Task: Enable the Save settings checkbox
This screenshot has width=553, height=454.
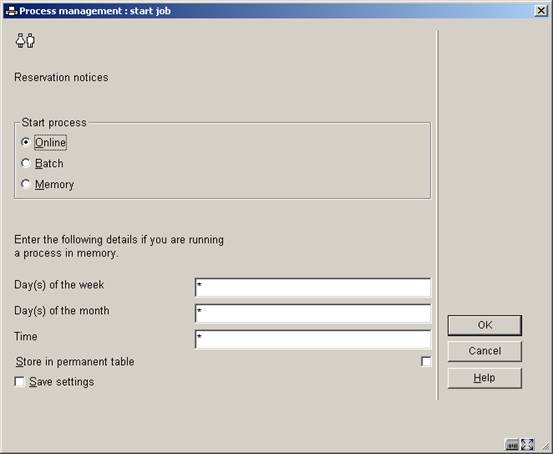Action: (19, 382)
